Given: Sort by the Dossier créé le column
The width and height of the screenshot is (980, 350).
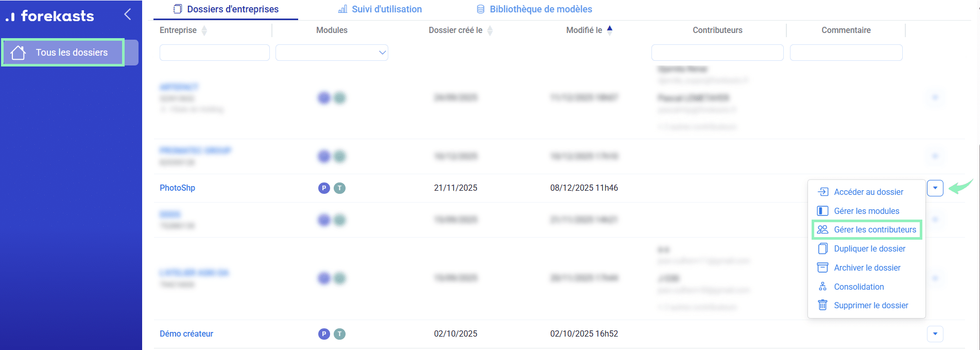Looking at the screenshot, I should (490, 30).
